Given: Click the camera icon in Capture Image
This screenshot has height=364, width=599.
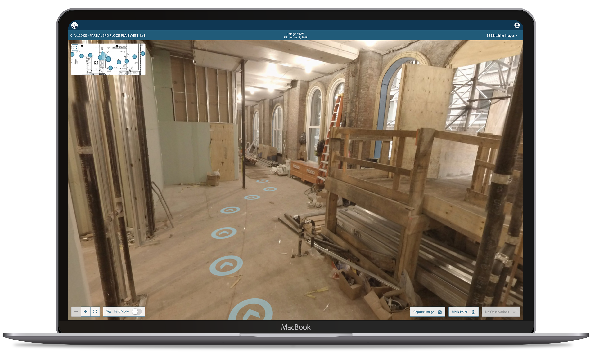Looking at the screenshot, I should click(440, 312).
